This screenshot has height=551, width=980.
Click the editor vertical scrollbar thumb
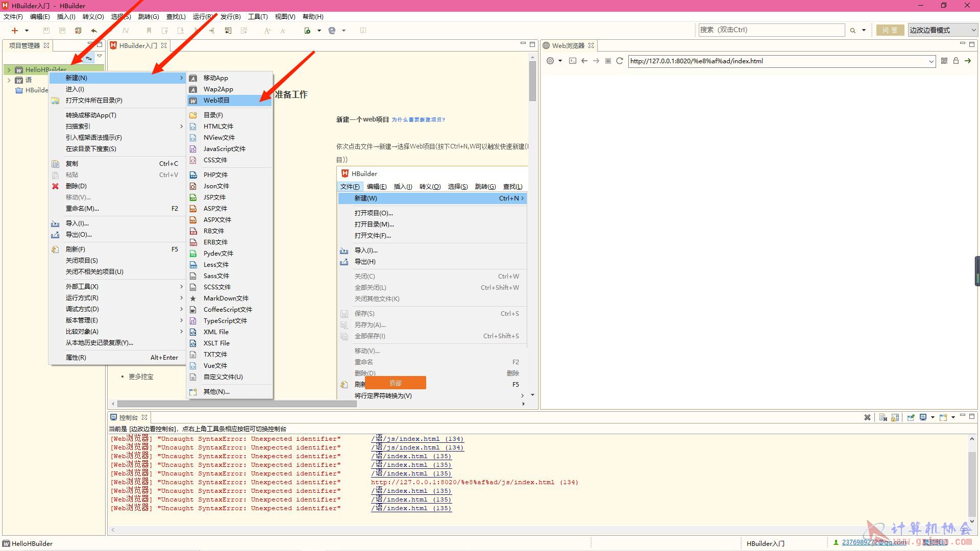click(x=532, y=82)
